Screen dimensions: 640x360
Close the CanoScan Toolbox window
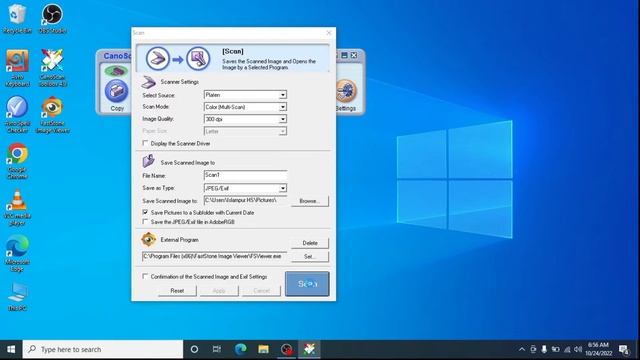pyautogui.click(x=354, y=55)
